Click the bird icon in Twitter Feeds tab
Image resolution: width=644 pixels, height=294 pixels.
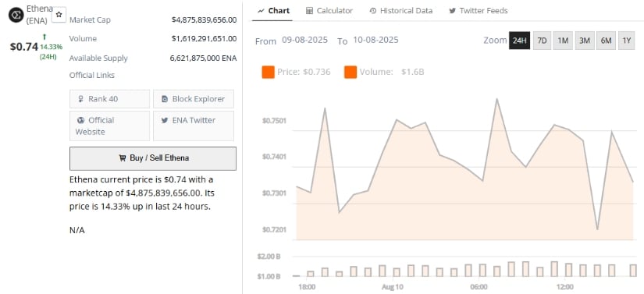[452, 11]
